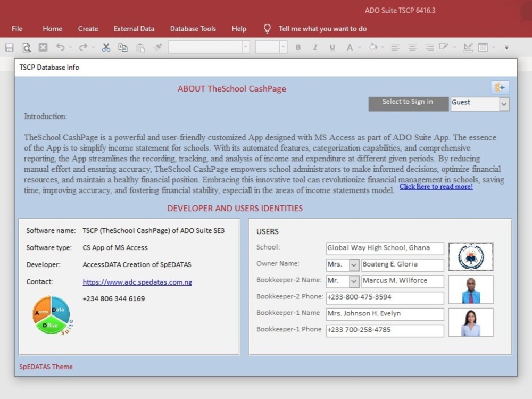Click the phone number +234 806 344 6169

(114, 298)
